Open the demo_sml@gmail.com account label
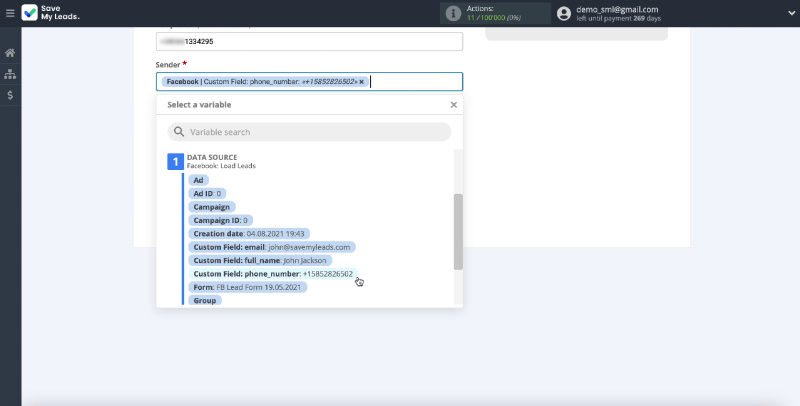This screenshot has width=800, height=406. click(x=617, y=9)
